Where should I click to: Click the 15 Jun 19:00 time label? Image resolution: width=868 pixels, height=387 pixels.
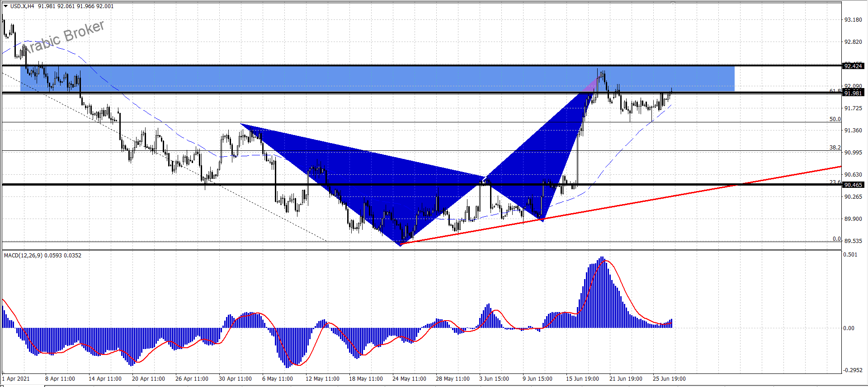[582, 379]
